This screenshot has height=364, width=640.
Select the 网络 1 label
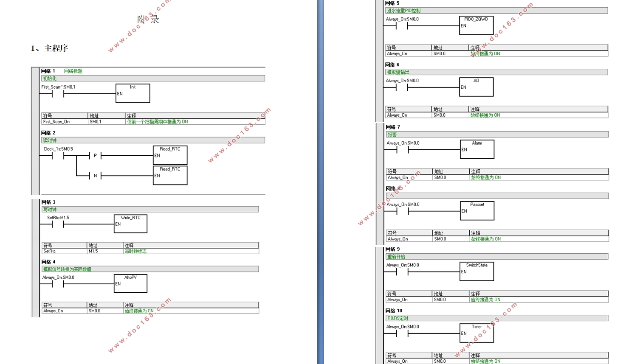click(x=48, y=71)
